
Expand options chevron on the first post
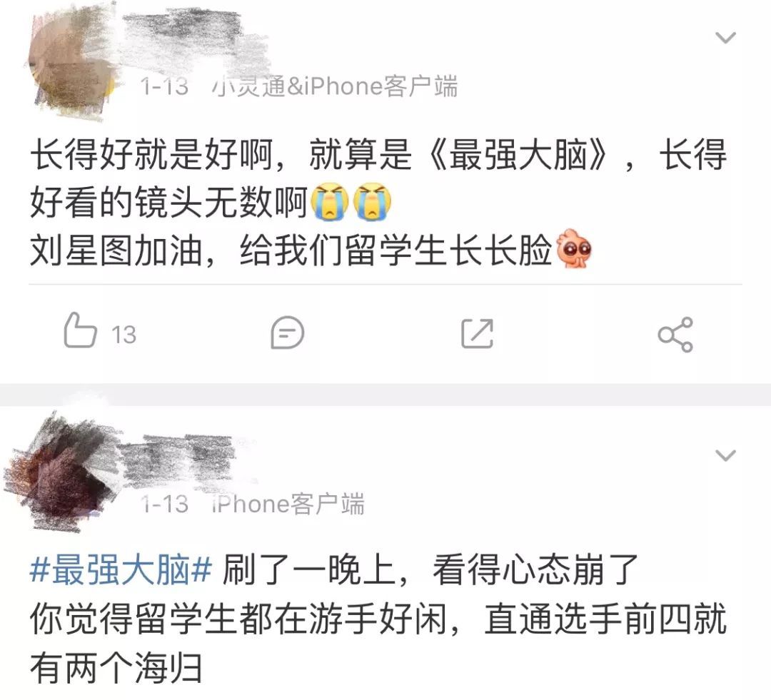point(725,37)
